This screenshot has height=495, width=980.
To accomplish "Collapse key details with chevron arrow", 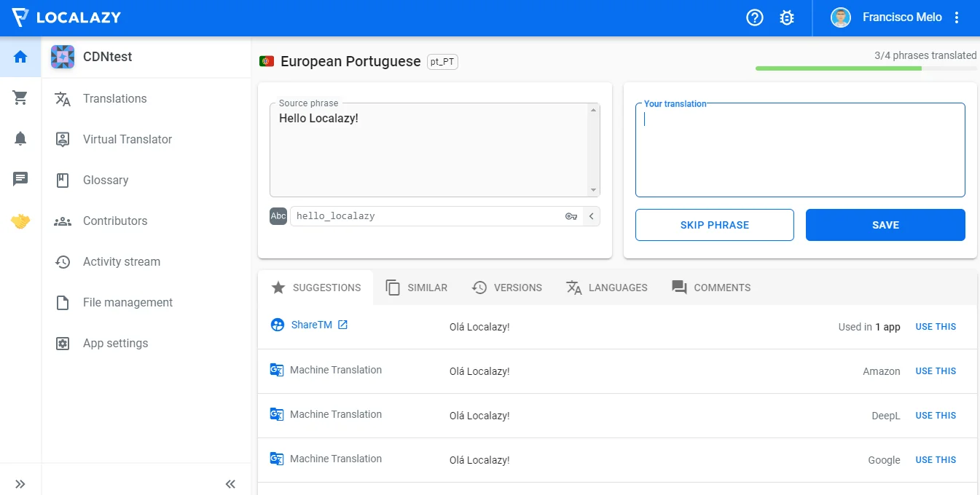I will [592, 216].
